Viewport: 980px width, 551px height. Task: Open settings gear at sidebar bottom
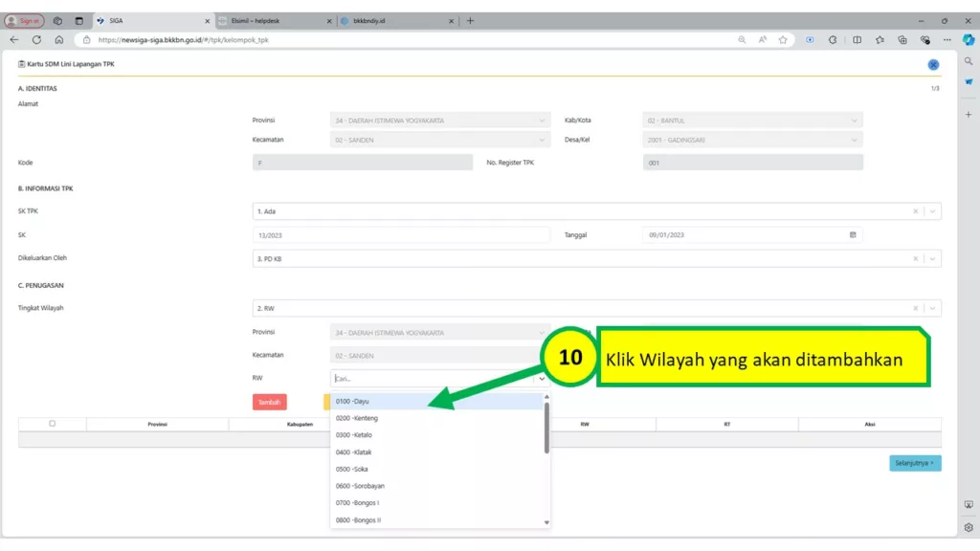[969, 527]
